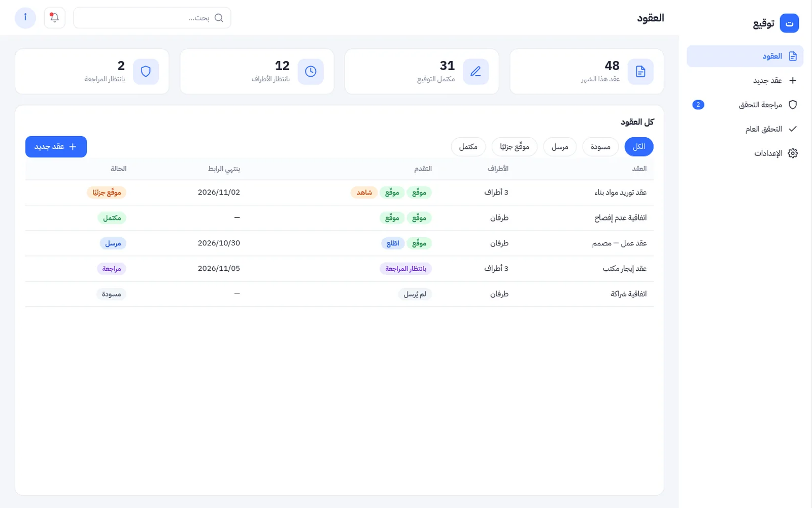Click the checkmark icon beside التحقق العام
This screenshot has width=812, height=508.
pos(793,129)
